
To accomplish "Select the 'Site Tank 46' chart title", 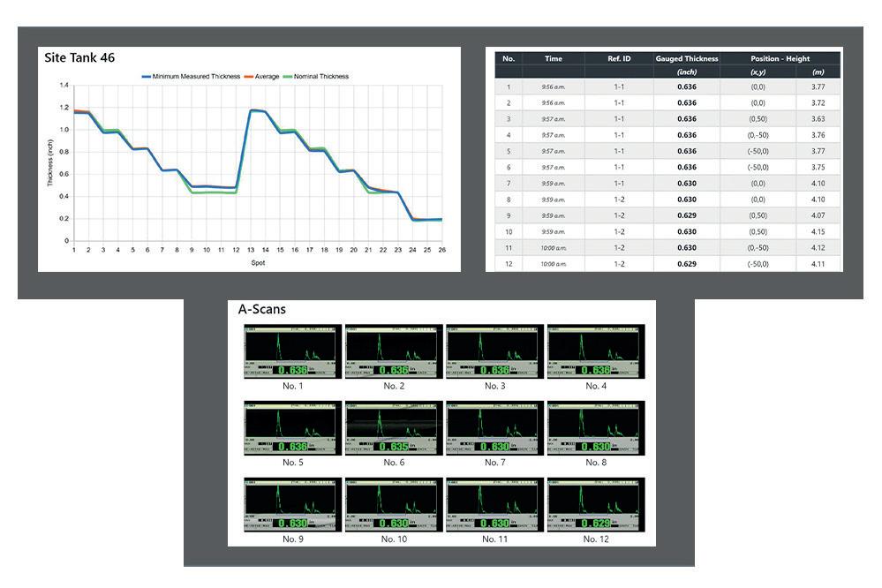I will (x=79, y=58).
